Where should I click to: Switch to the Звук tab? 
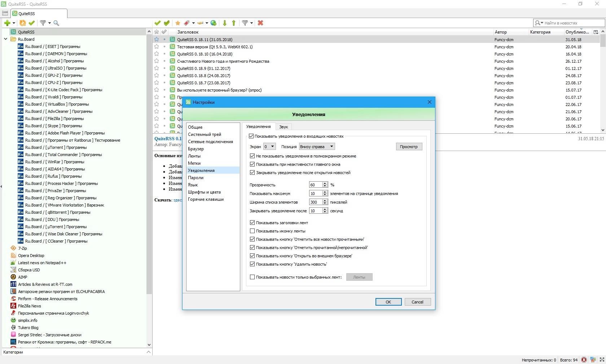pyautogui.click(x=284, y=127)
